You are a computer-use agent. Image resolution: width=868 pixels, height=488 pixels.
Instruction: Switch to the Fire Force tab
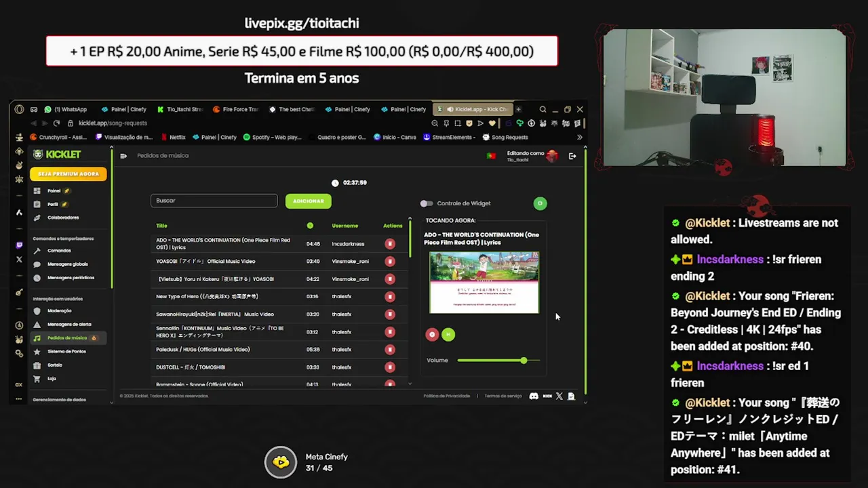point(235,109)
